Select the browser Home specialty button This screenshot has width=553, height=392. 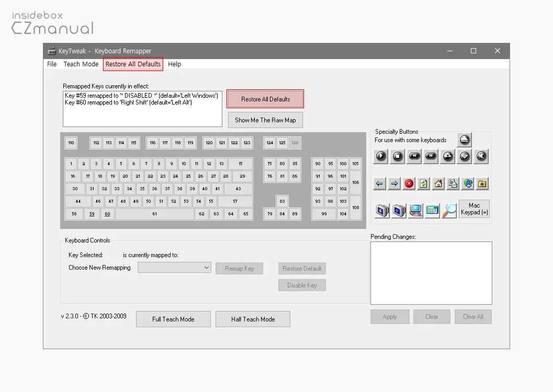438,183
